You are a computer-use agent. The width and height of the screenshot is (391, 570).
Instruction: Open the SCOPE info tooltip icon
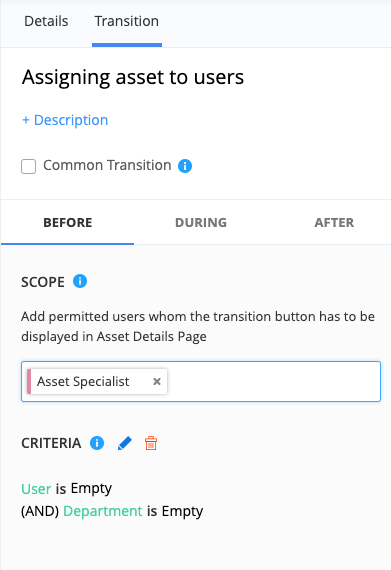click(x=80, y=281)
